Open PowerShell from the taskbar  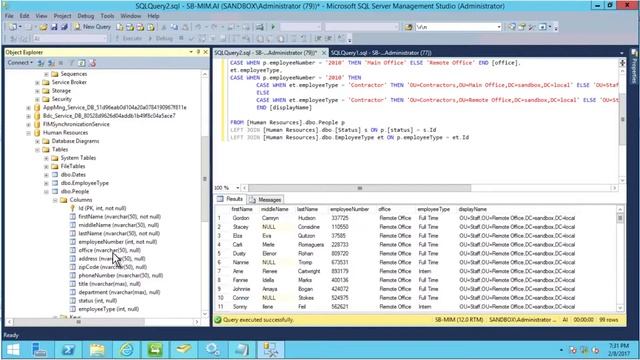pos(68,350)
